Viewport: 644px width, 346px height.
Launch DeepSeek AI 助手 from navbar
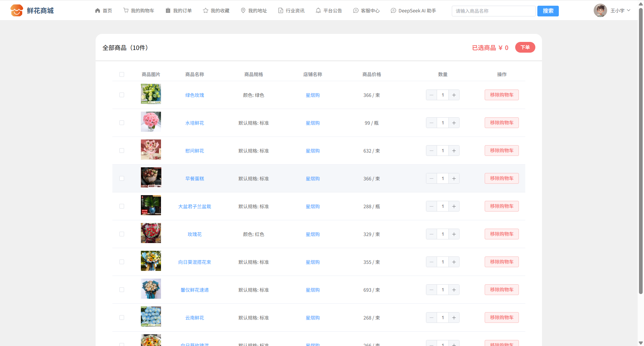pos(413,11)
